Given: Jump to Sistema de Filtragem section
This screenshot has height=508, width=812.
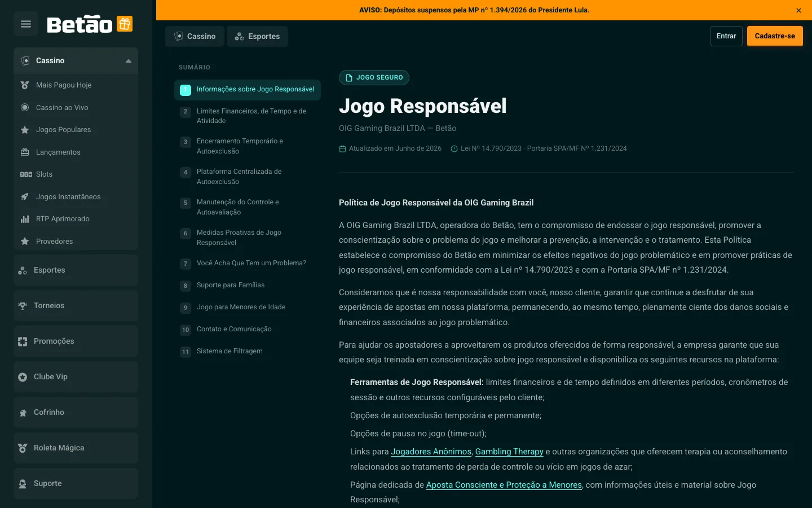Looking at the screenshot, I should tap(247, 351).
